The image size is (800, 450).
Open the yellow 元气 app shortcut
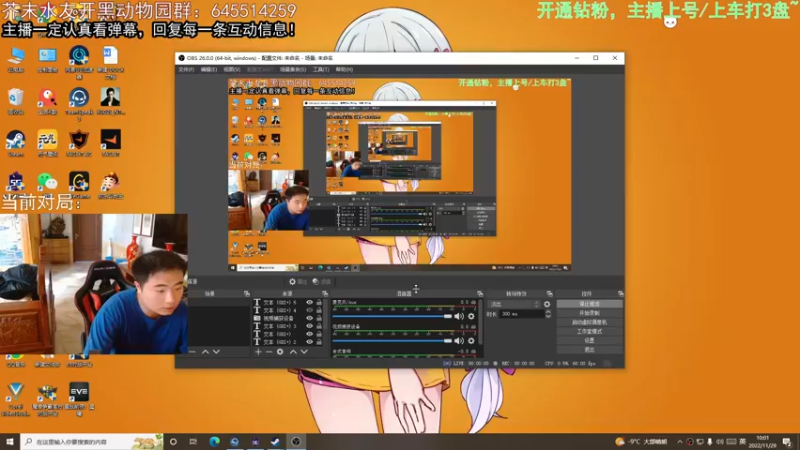click(x=47, y=142)
